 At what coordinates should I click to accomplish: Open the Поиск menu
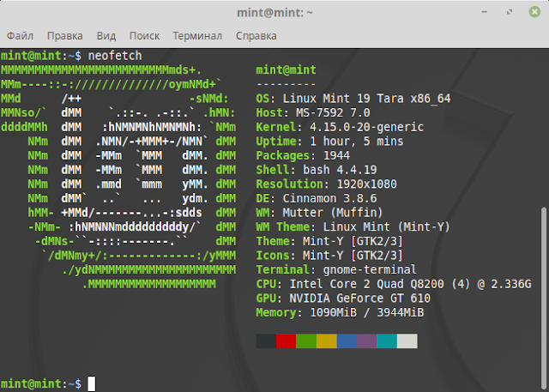coord(144,36)
